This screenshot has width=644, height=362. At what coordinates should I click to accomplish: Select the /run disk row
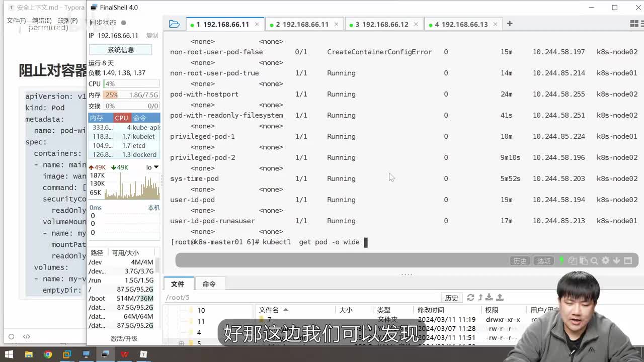coord(121,280)
